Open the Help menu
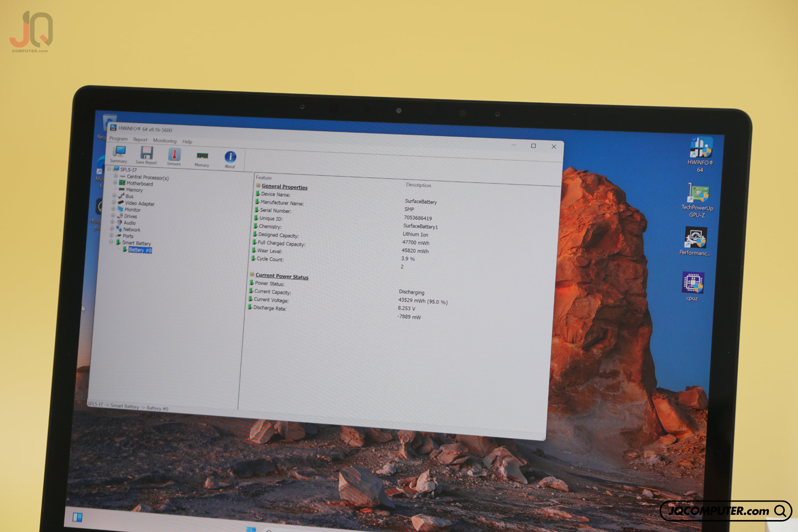 tap(187, 142)
